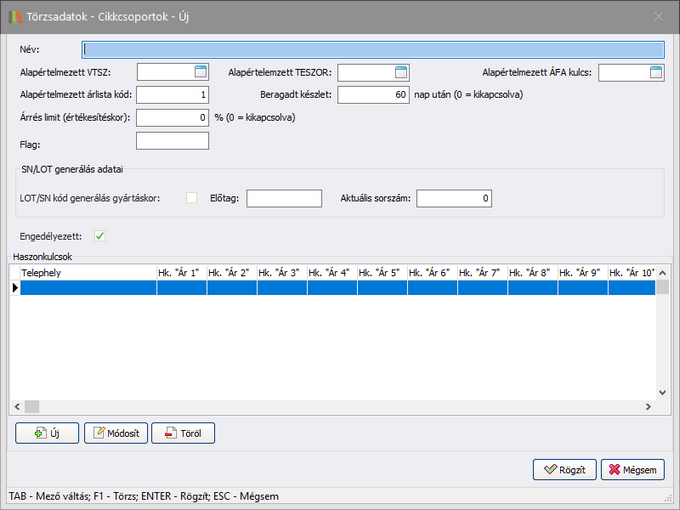Screen dimensions: 680x510
Task: Save with the Rögzít button
Action: coord(565,469)
